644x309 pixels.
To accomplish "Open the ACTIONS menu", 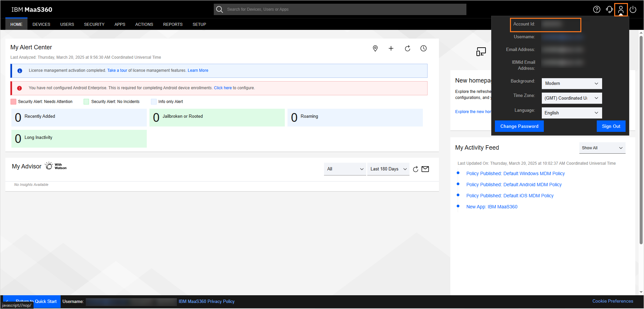I will (144, 24).
